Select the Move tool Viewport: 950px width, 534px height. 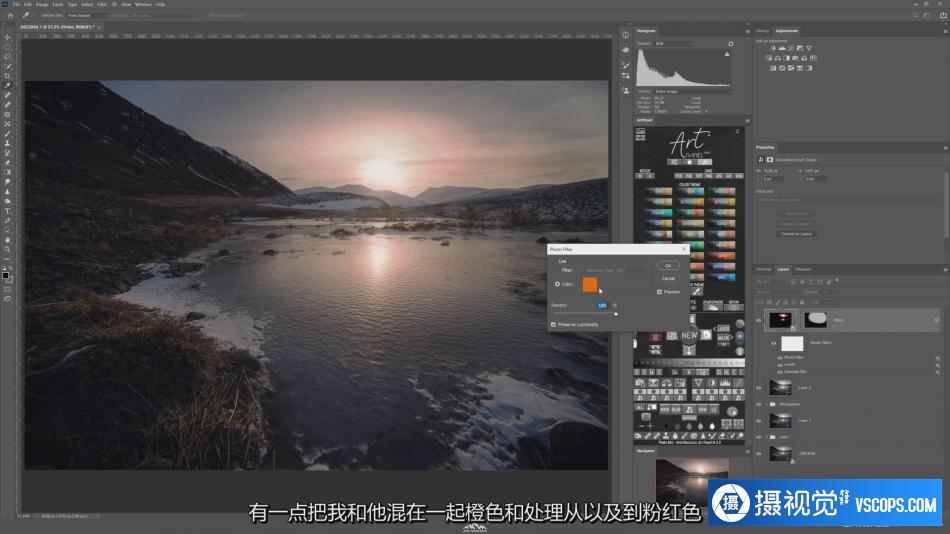7,38
